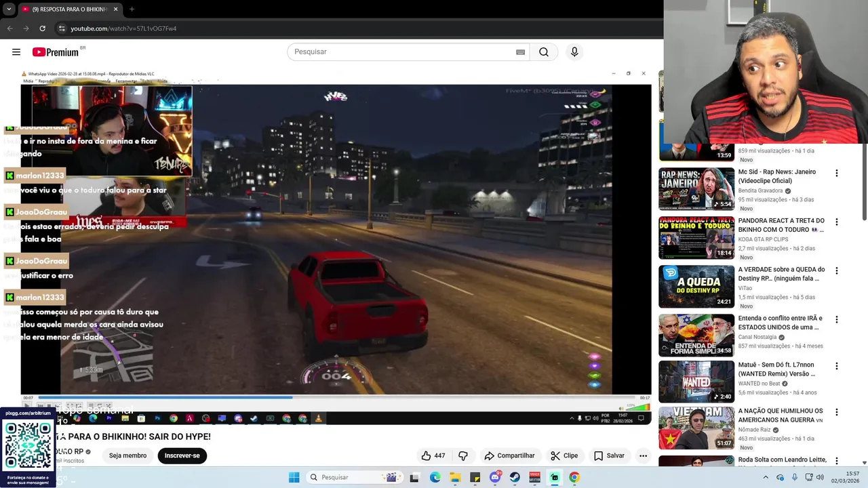Create a clip with Clipe button
Screen dimensions: 868x488
(564, 455)
